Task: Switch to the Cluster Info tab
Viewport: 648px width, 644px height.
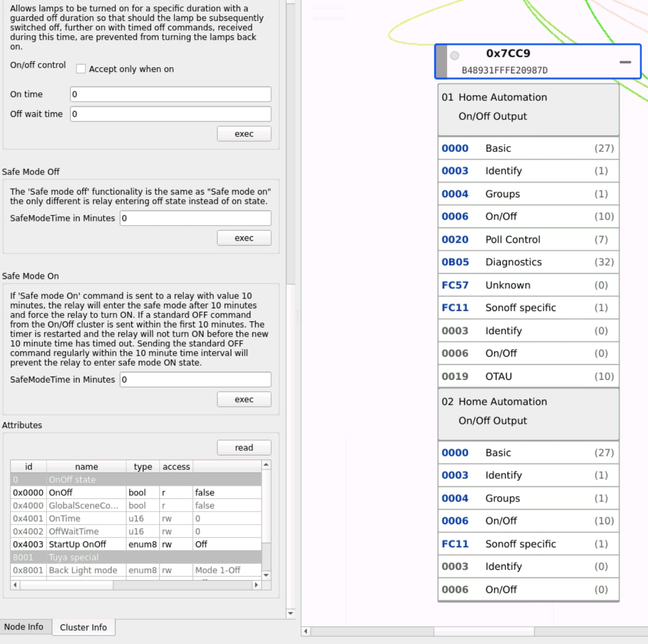Action: coord(83,627)
